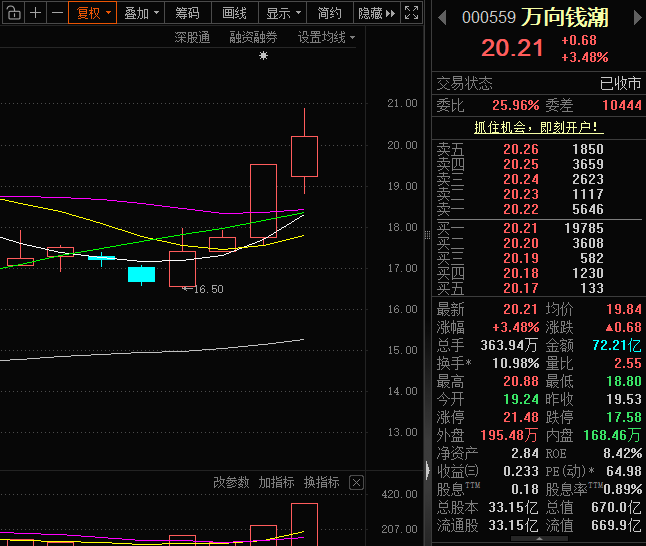Click the 加指标 button
The image size is (646, 546).
click(x=276, y=482)
